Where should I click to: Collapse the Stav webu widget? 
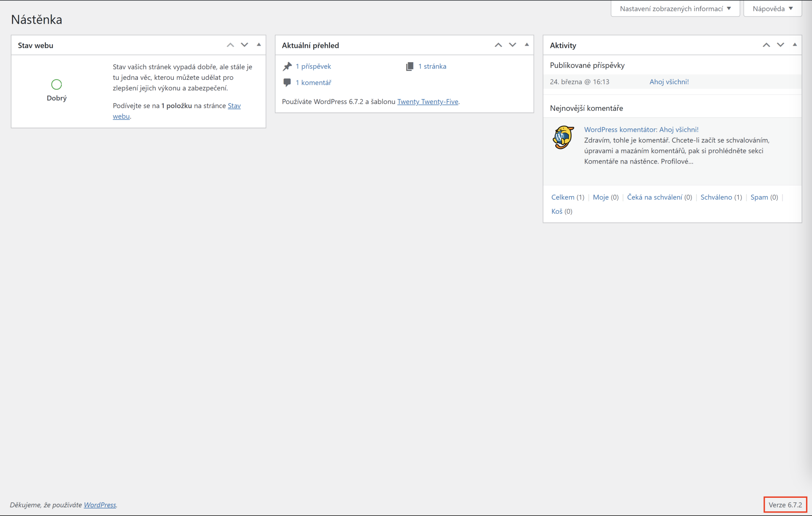[258, 45]
